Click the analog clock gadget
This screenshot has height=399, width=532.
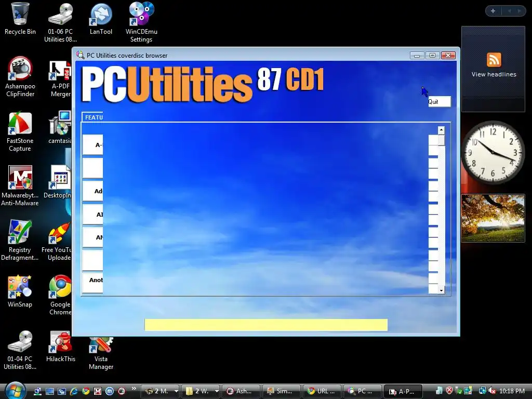tap(493, 152)
